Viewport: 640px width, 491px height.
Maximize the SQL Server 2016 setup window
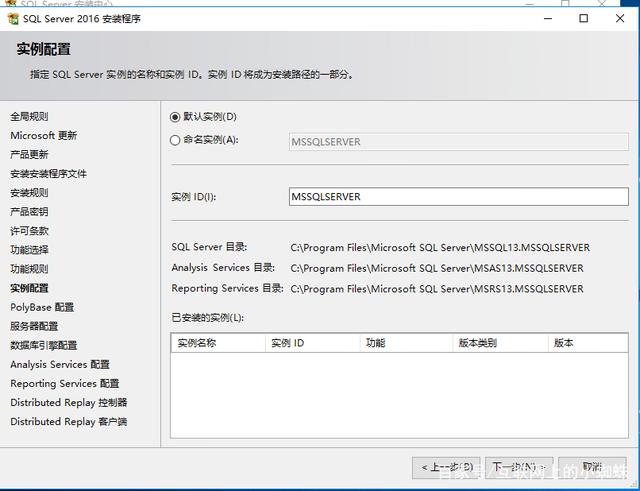click(x=584, y=18)
